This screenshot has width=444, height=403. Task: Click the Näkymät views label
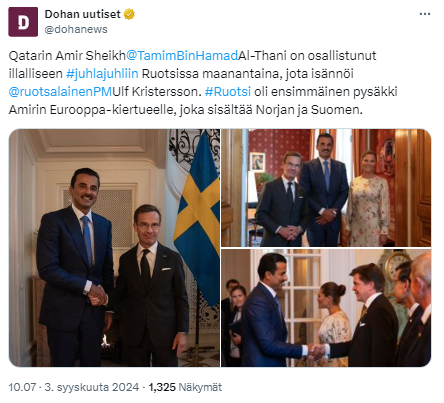tap(200, 387)
